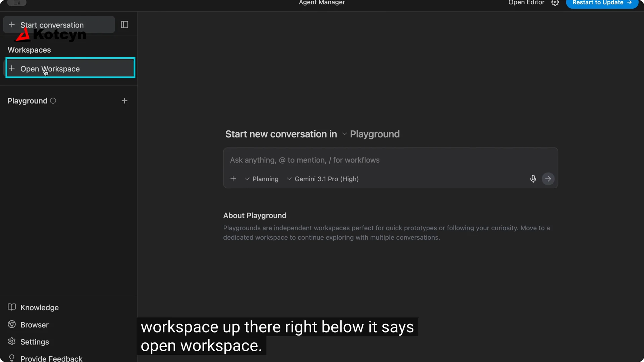644x362 pixels.
Task: Open settings via the top-bar gear icon
Action: [x=555, y=3]
